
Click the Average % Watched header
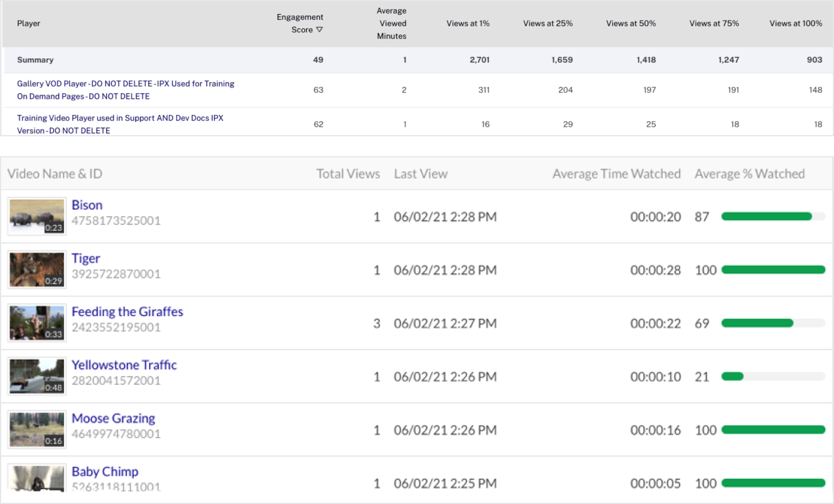[x=750, y=174]
